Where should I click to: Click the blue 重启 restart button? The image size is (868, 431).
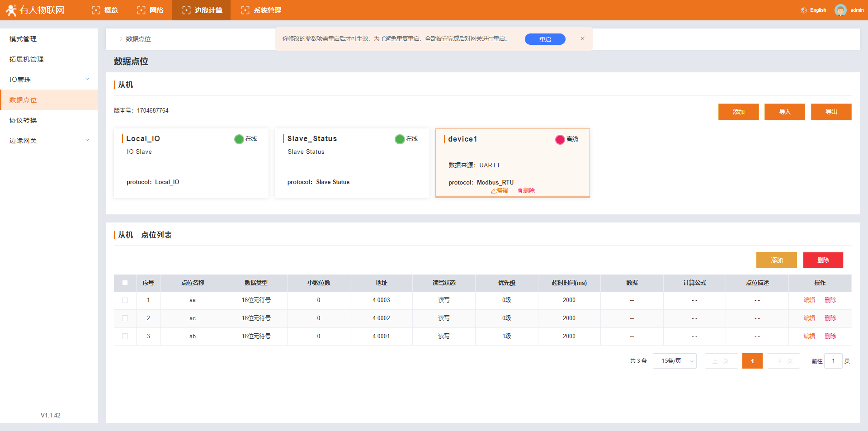(545, 39)
